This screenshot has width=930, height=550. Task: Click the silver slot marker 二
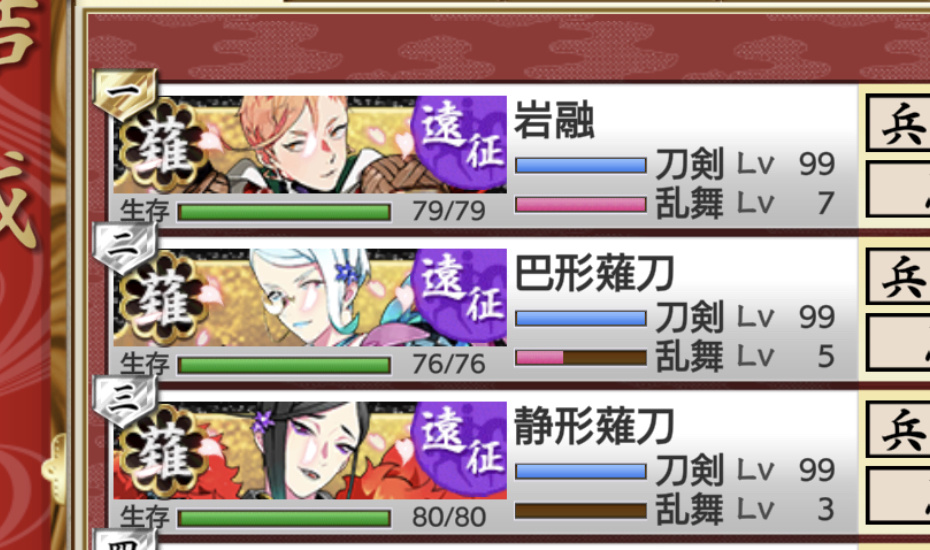(x=125, y=247)
